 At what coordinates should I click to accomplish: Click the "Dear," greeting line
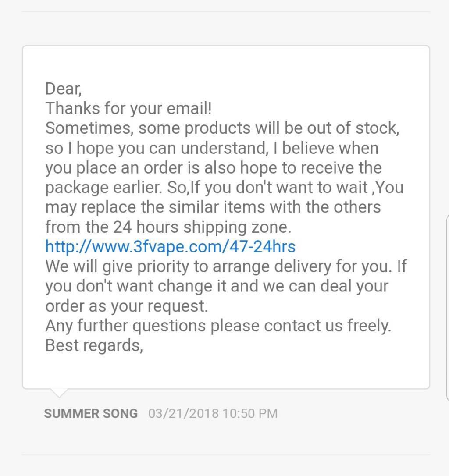[x=63, y=89]
